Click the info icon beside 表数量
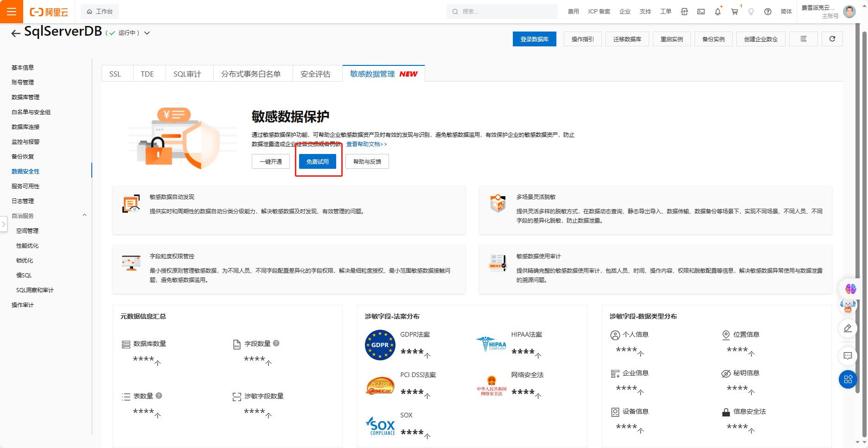This screenshot has width=868, height=448. tap(159, 396)
